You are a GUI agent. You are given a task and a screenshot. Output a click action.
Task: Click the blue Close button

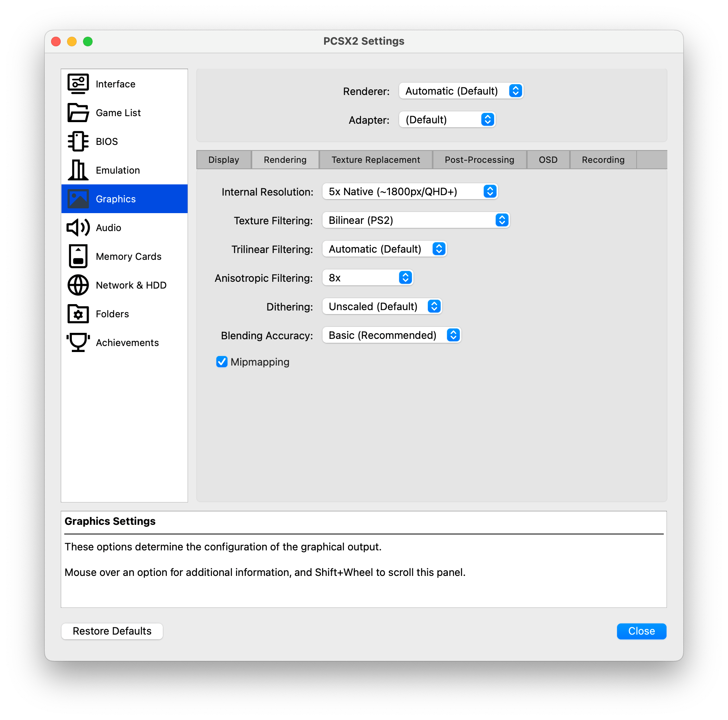click(x=642, y=631)
